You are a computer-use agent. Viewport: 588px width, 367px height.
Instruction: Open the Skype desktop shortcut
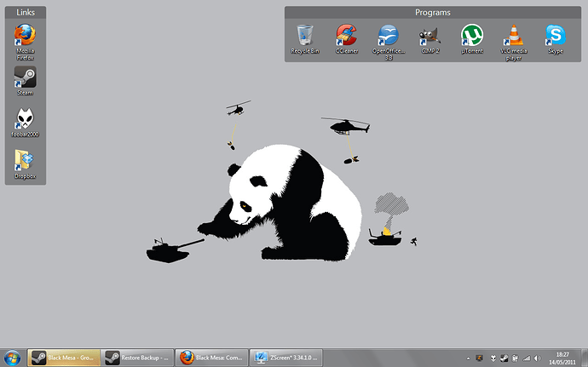coord(556,36)
